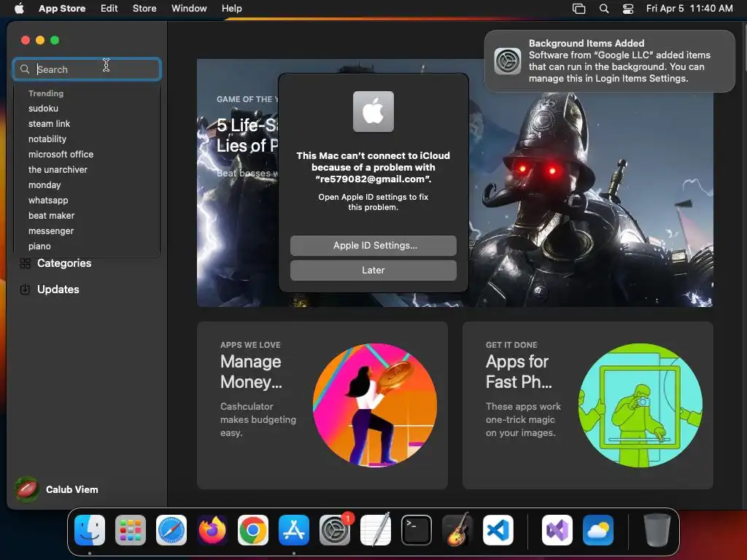Click the Apple logo in the iCloud dialog
Viewport: 747px width, 560px height.
point(373,112)
